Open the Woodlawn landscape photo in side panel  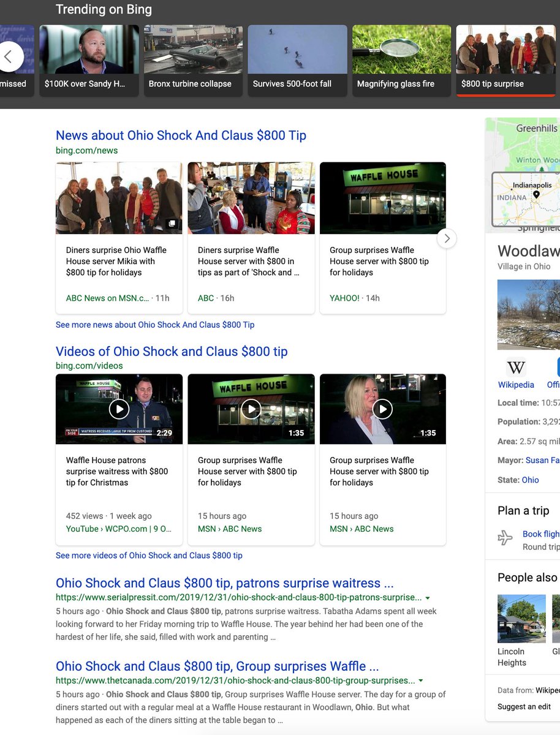tap(529, 315)
